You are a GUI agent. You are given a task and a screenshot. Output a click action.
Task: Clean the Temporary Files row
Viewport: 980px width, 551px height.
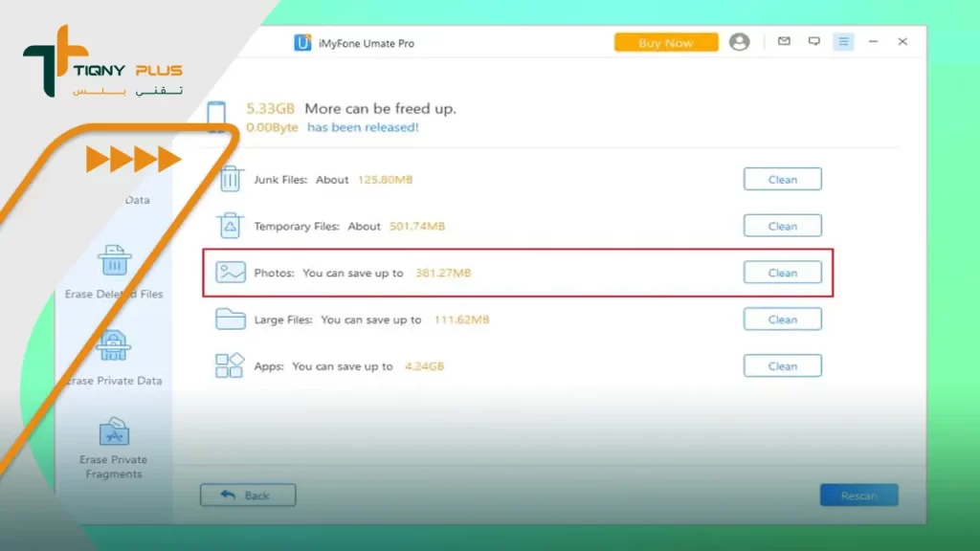(783, 226)
